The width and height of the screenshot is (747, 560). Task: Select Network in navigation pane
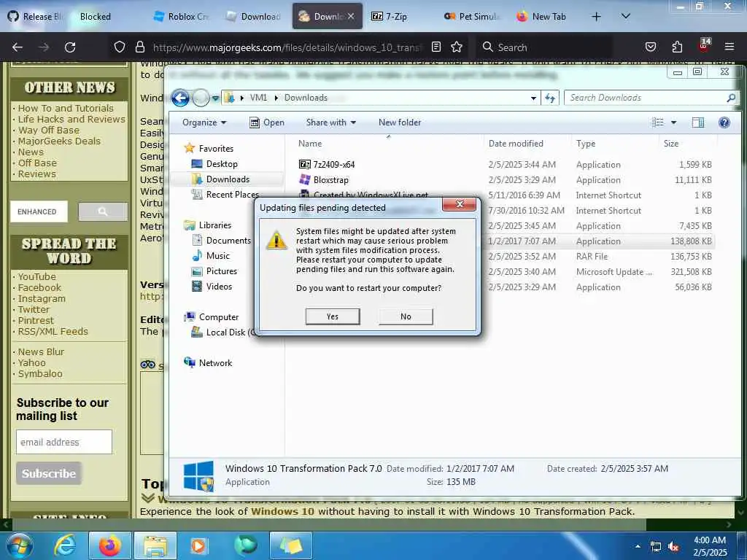click(208, 363)
